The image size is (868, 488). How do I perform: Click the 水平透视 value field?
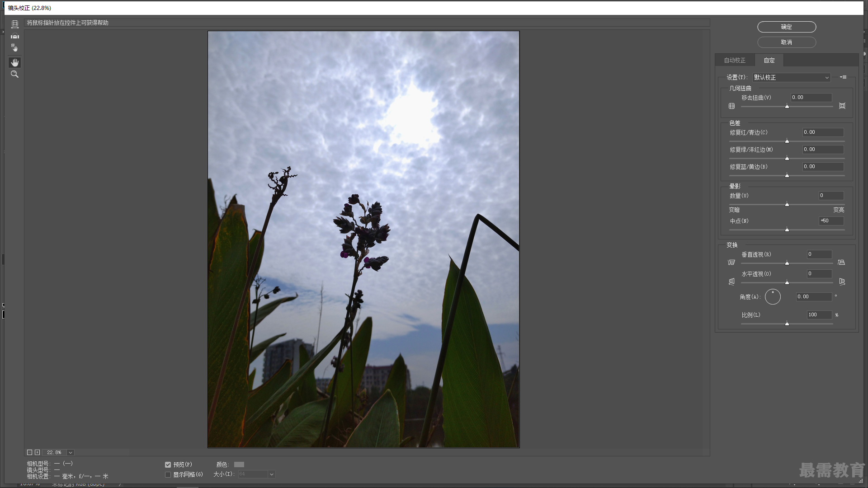819,274
